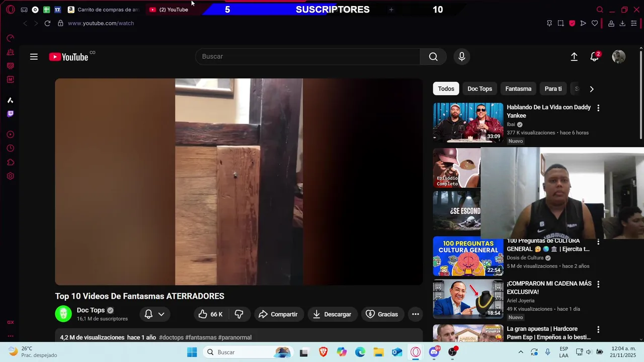The image size is (644, 362).
Task: Click the 'Descargar' download button
Action: coord(333,314)
